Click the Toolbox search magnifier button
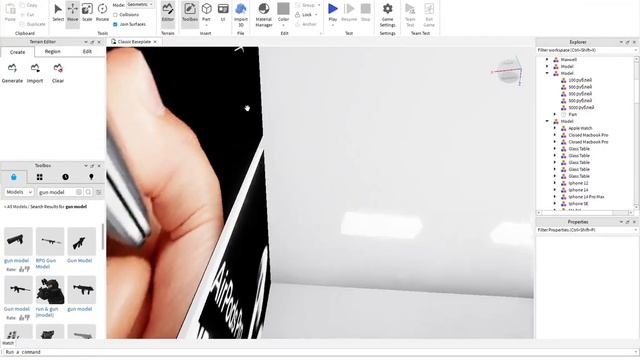The image size is (640, 360). tap(88, 192)
